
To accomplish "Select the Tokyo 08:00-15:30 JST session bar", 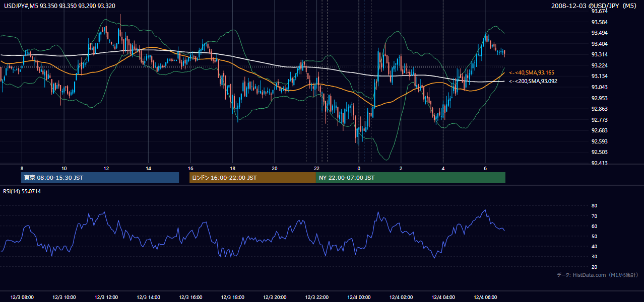I will (x=100, y=178).
